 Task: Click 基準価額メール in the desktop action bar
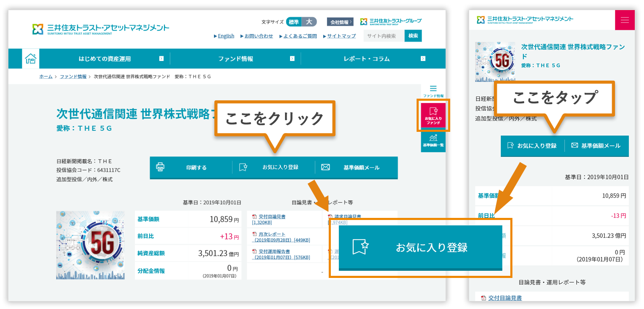pos(356,168)
